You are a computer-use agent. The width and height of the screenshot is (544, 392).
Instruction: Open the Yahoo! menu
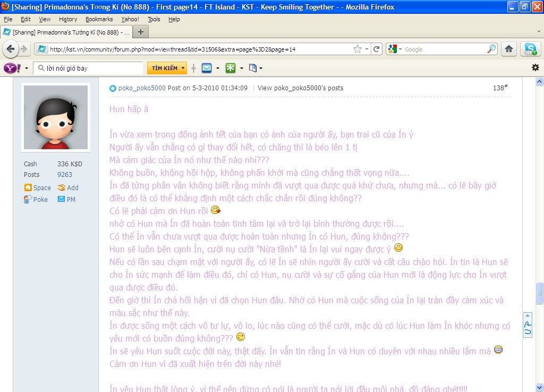(x=130, y=19)
